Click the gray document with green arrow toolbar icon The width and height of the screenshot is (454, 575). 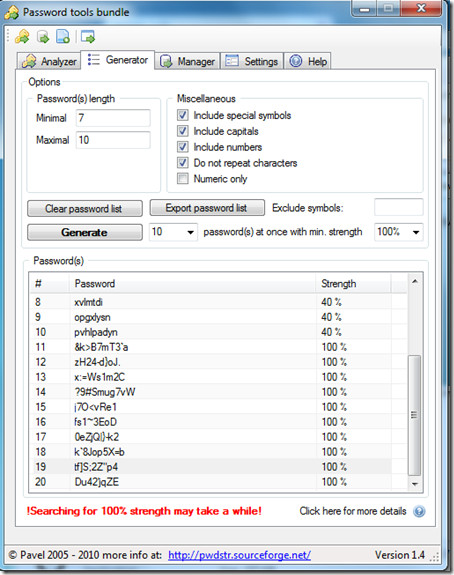coord(43,37)
